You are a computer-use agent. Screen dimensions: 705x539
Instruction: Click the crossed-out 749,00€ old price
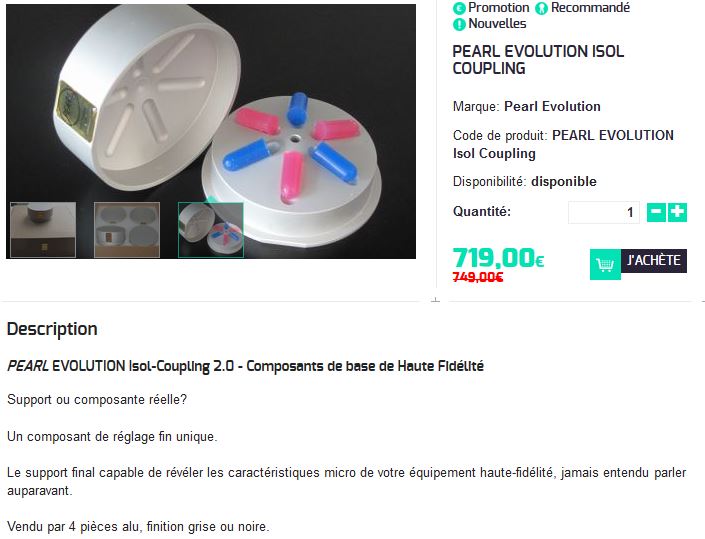pos(477,277)
